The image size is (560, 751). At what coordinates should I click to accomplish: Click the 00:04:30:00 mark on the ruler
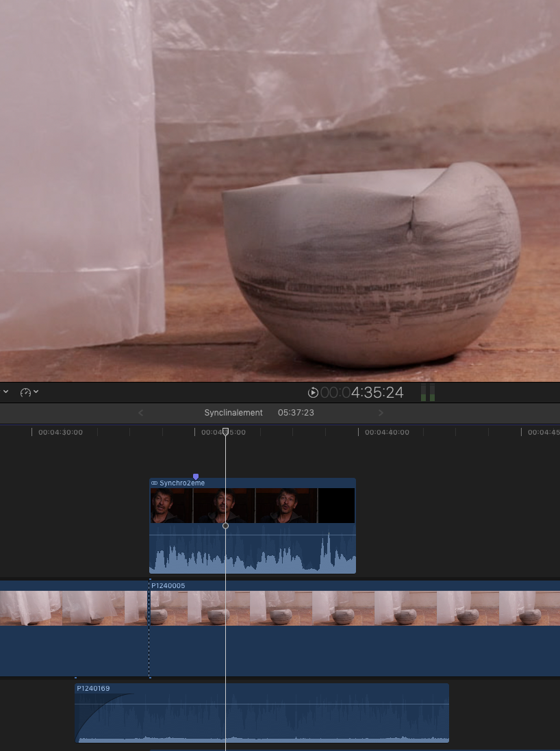[60, 433]
